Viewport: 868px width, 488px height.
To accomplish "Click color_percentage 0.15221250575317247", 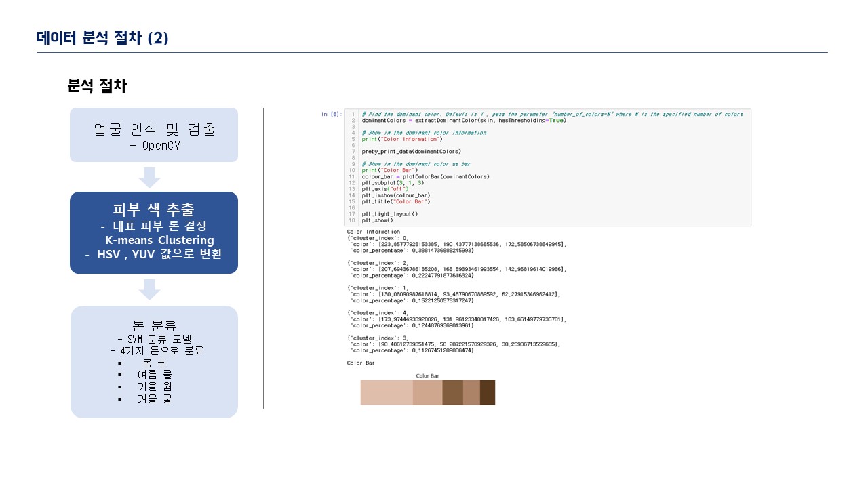I will point(412,300).
